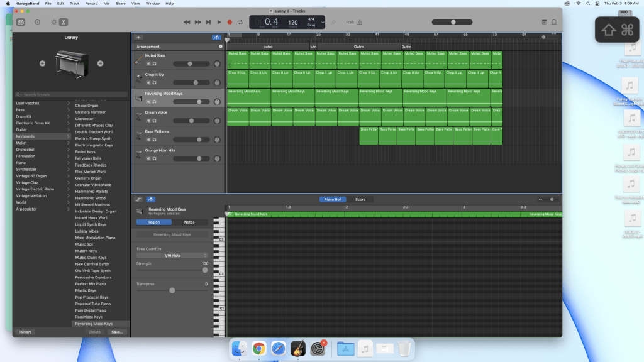Image resolution: width=644 pixels, height=362 pixels.
Task: Open the Track menu in the menu bar
Action: (74, 3)
